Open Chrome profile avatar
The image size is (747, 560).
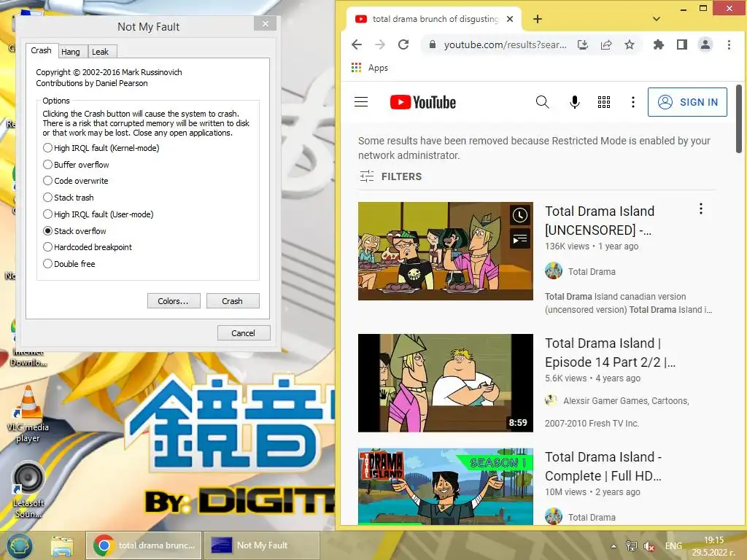click(x=705, y=44)
